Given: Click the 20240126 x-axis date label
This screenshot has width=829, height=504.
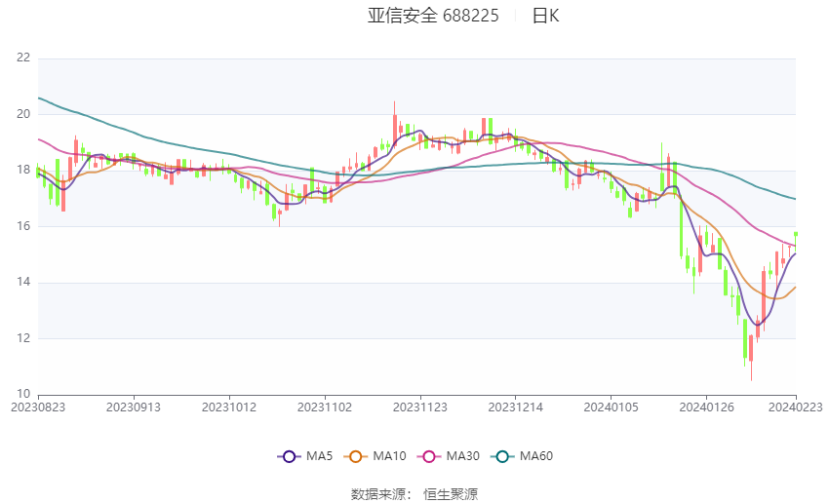Looking at the screenshot, I should 706,407.
